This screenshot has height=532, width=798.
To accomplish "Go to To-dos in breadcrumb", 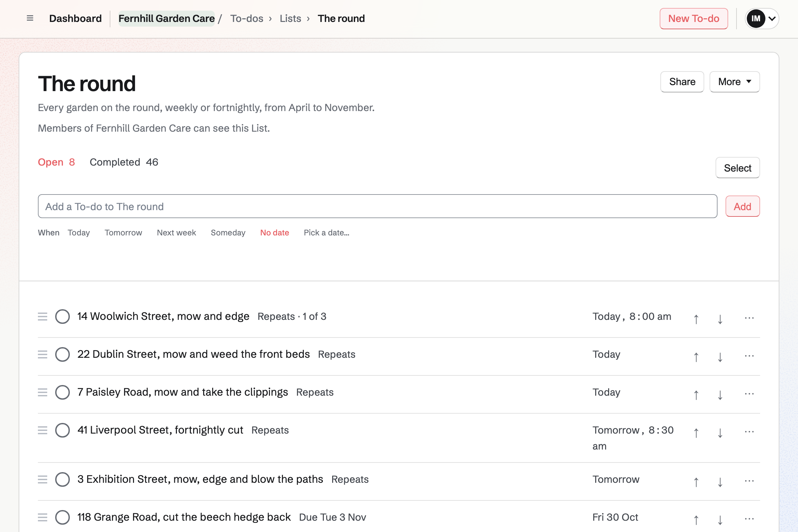I will [x=247, y=18].
